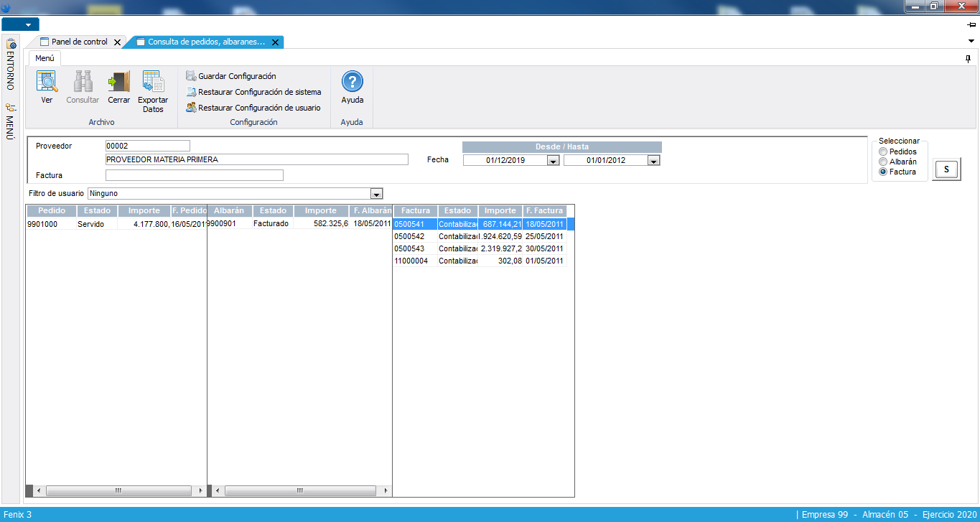Open the Ayuda help icon
This screenshot has width=980, height=522.
(x=352, y=83)
